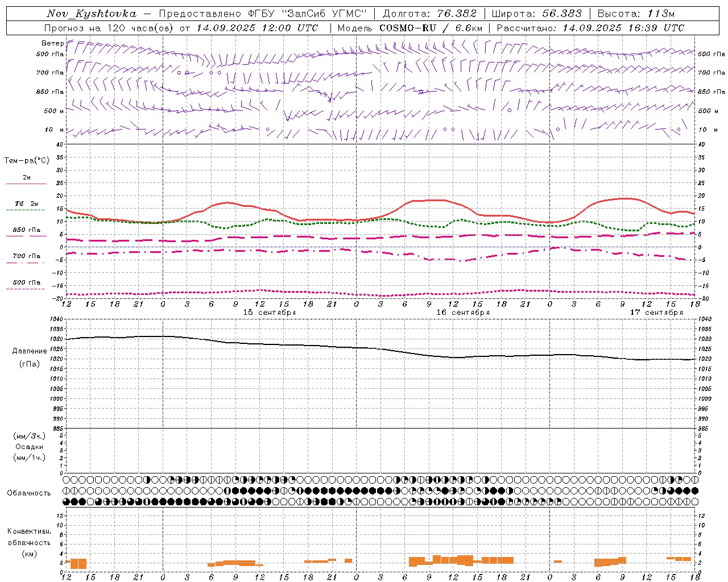Click the latitude value 56.383
Image resolution: width=728 pixels, height=582 pixels.
click(x=562, y=14)
